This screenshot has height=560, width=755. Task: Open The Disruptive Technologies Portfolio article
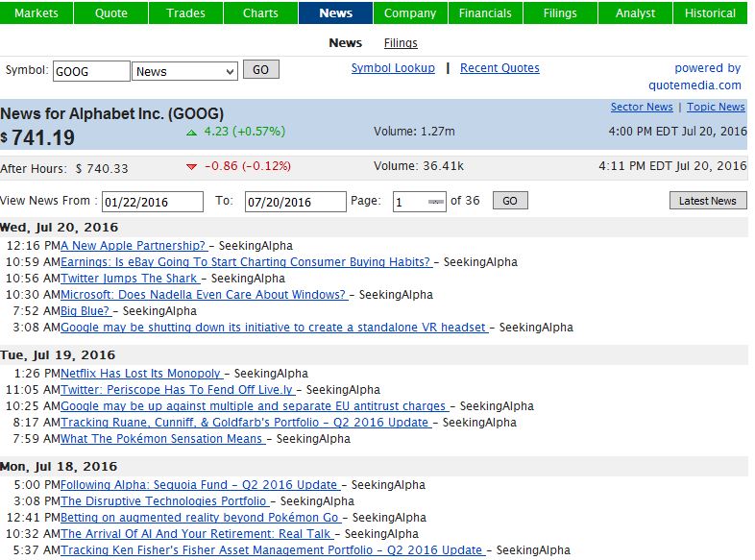pyautogui.click(x=164, y=501)
